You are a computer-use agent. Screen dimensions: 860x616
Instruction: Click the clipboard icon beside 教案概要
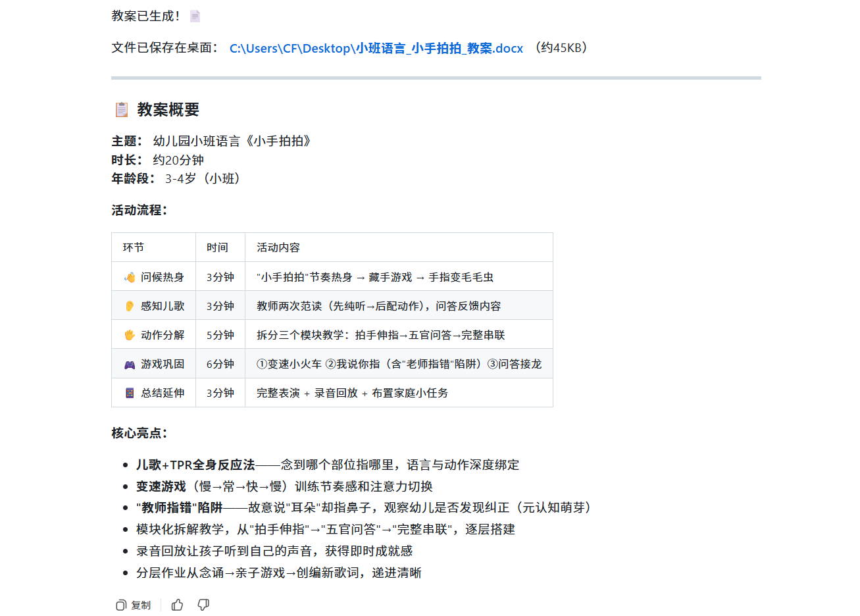pos(122,109)
